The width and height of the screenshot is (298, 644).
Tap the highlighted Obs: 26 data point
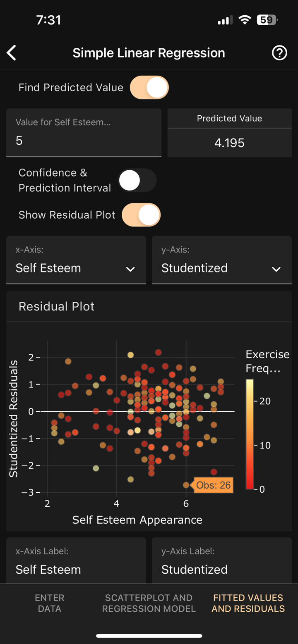click(186, 484)
